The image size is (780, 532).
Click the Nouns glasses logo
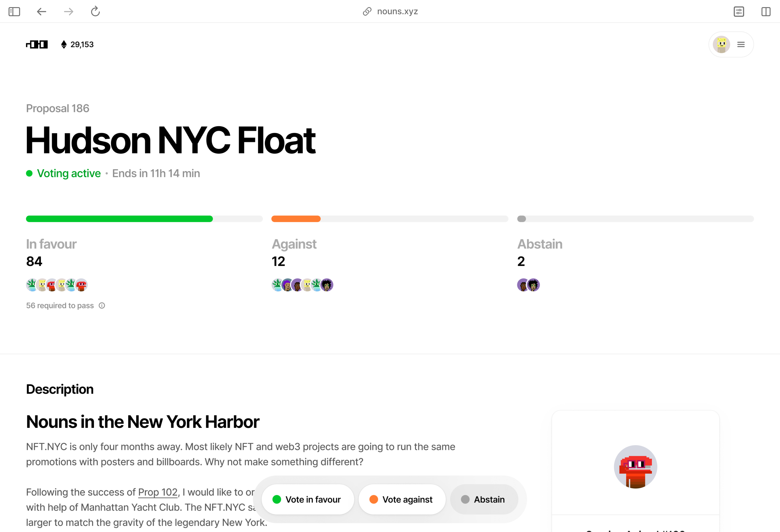[37, 44]
